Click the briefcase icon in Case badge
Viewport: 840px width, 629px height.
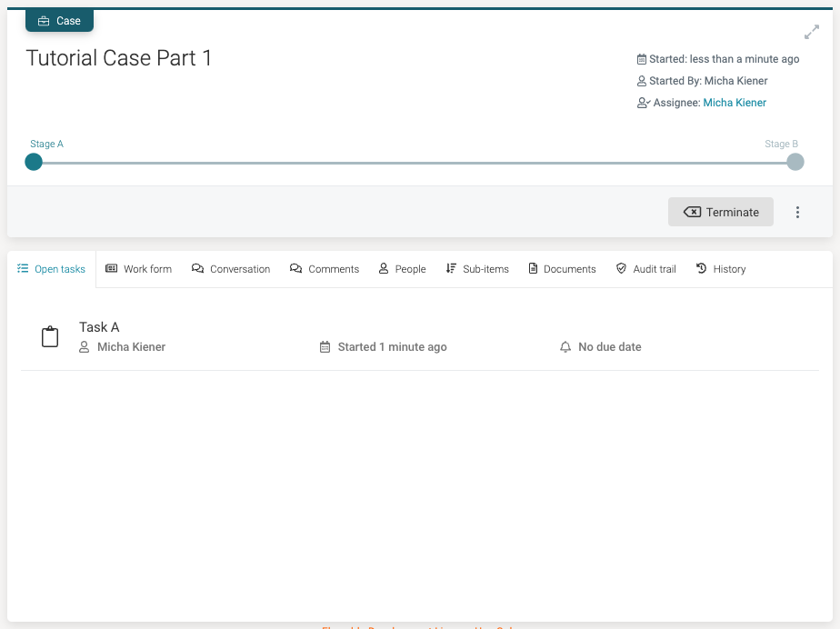(44, 21)
